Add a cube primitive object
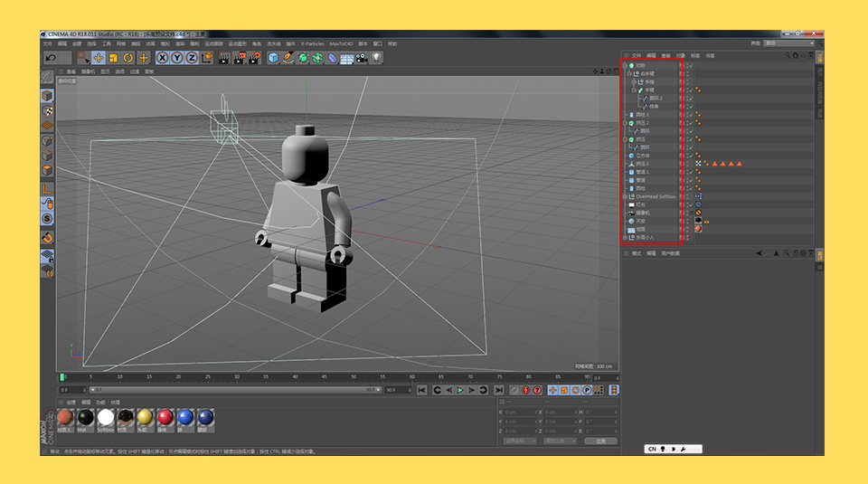The height and width of the screenshot is (484, 868). (x=273, y=58)
